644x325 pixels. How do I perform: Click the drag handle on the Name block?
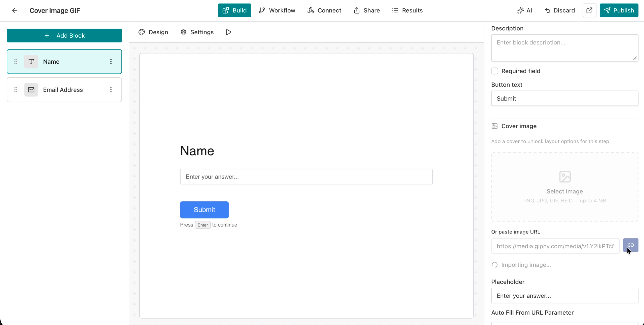[x=16, y=61]
